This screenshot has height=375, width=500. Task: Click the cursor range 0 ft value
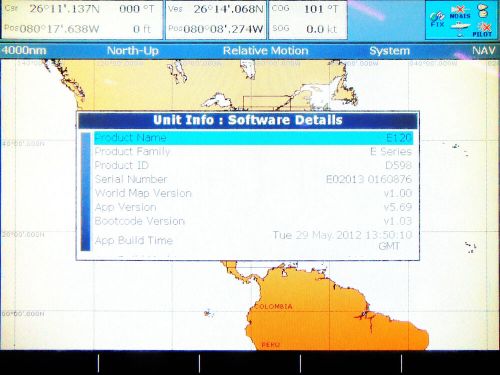tap(142, 29)
